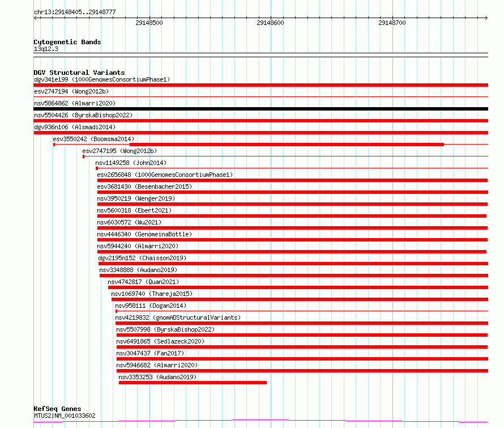Select the nsv5946682 (Almarri2020) label
The image size is (504, 428).
[157, 365]
